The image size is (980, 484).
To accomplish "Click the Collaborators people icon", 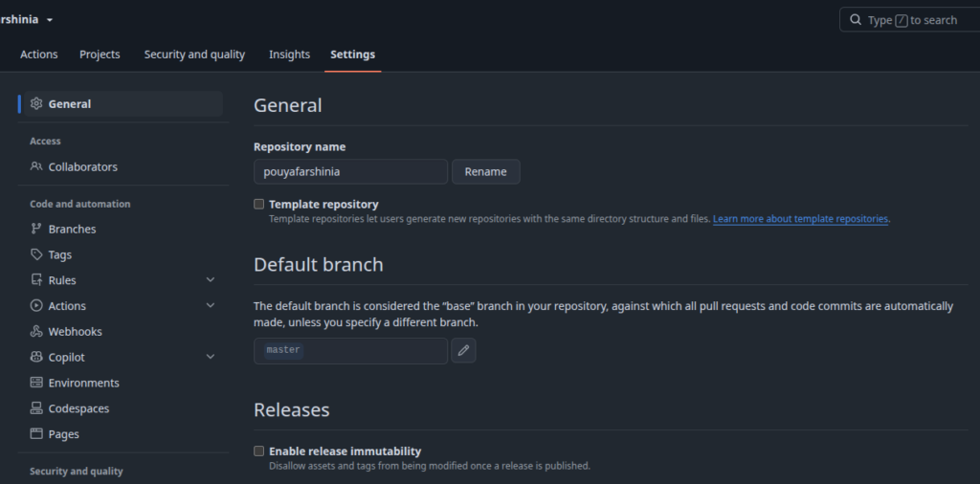I will click(x=36, y=166).
